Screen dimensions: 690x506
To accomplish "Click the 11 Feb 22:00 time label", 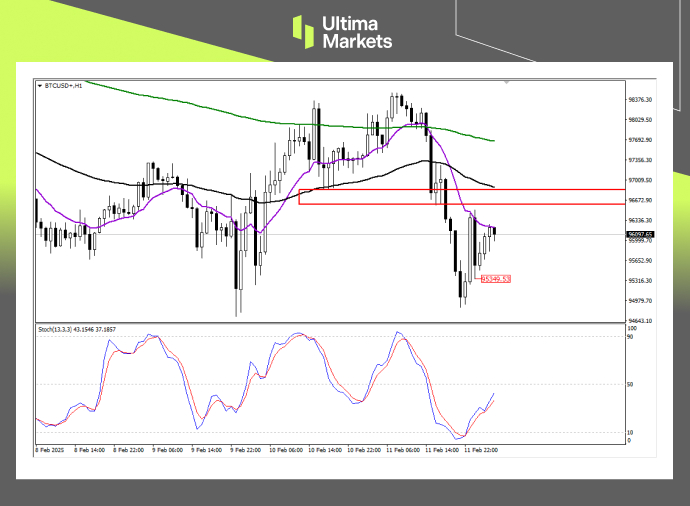I will 480,450.
